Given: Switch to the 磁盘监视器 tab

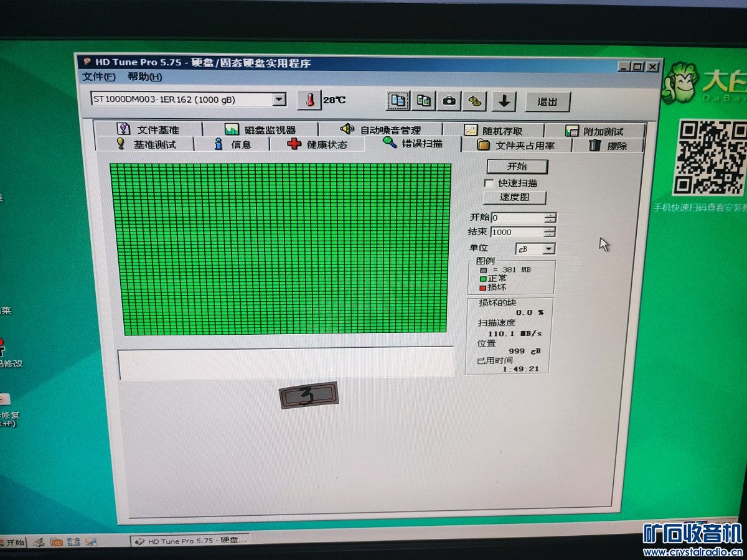Looking at the screenshot, I should [x=260, y=129].
